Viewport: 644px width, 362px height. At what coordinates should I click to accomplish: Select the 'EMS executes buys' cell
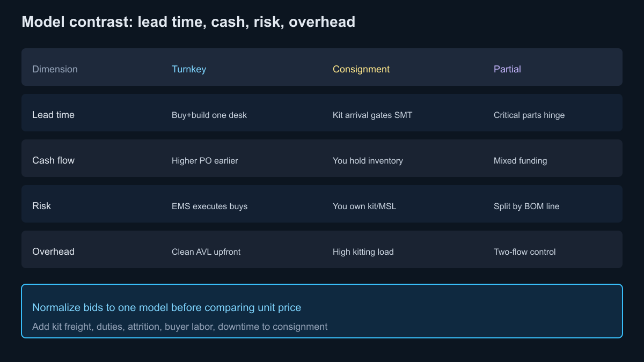209,206
